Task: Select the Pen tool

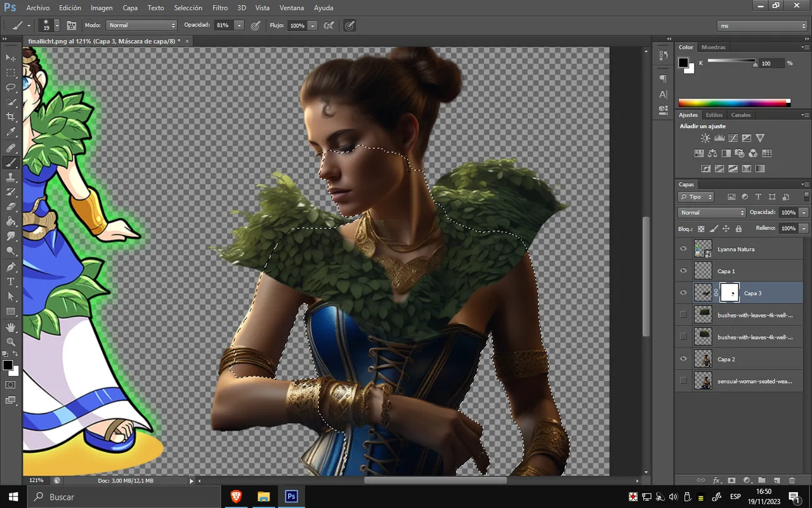Action: tap(11, 267)
